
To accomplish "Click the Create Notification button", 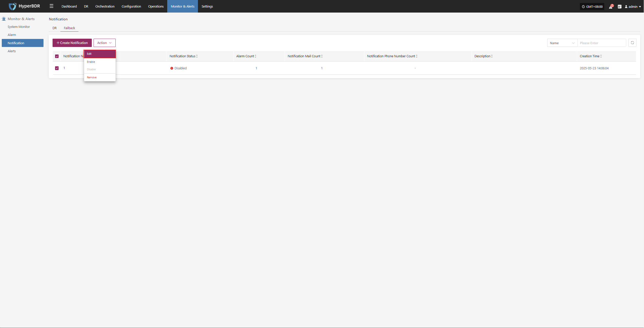I will coord(72,43).
